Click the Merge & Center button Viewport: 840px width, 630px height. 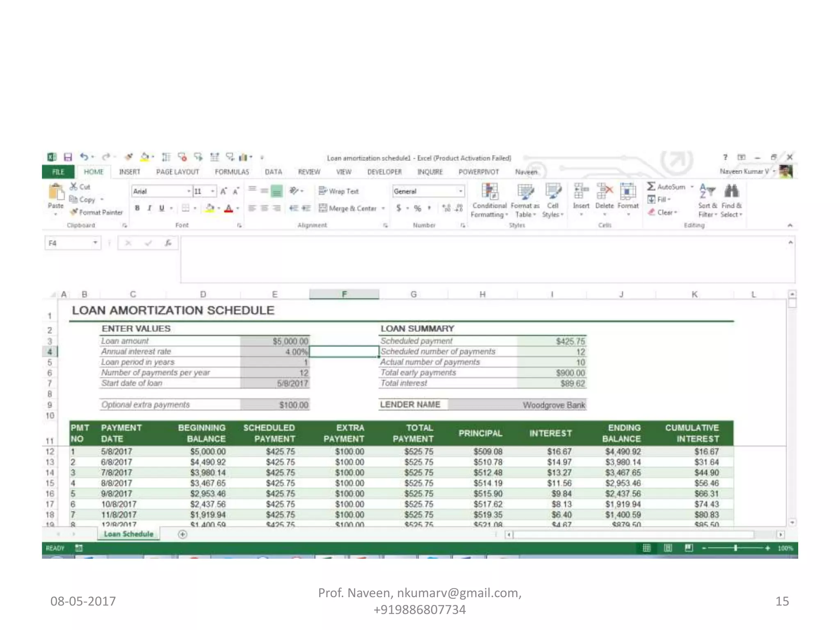click(x=348, y=208)
